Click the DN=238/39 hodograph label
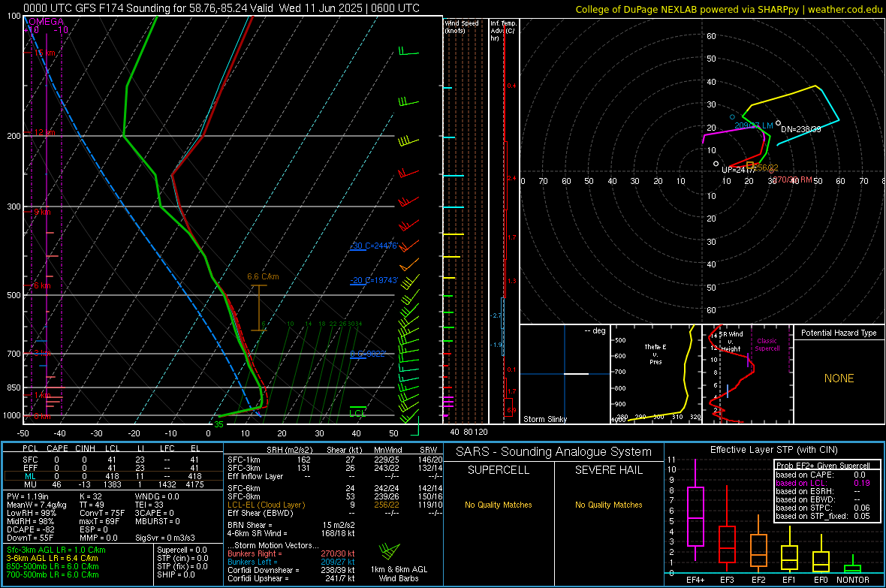 pos(800,129)
